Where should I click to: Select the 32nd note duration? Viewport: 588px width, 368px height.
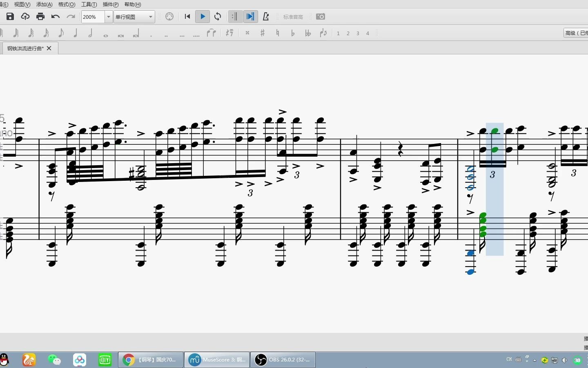(31, 33)
